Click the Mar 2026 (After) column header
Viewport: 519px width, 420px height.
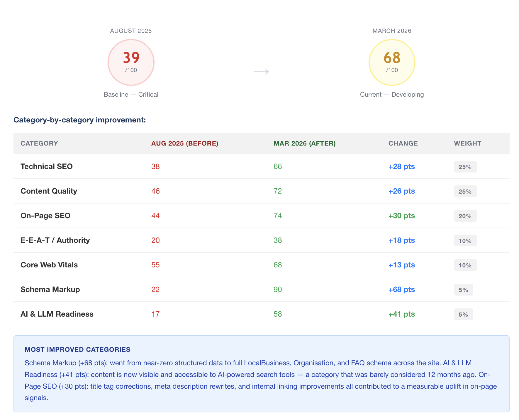coord(304,143)
